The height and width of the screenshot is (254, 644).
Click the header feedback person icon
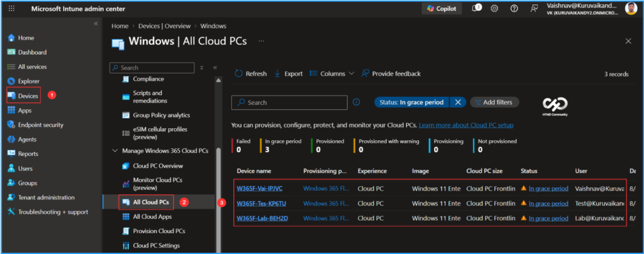click(534, 9)
